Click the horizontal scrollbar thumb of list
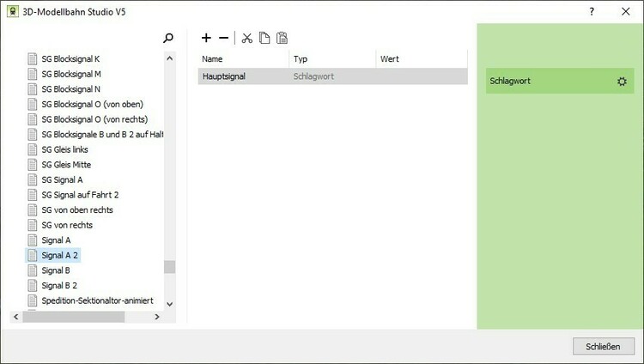 (74, 317)
